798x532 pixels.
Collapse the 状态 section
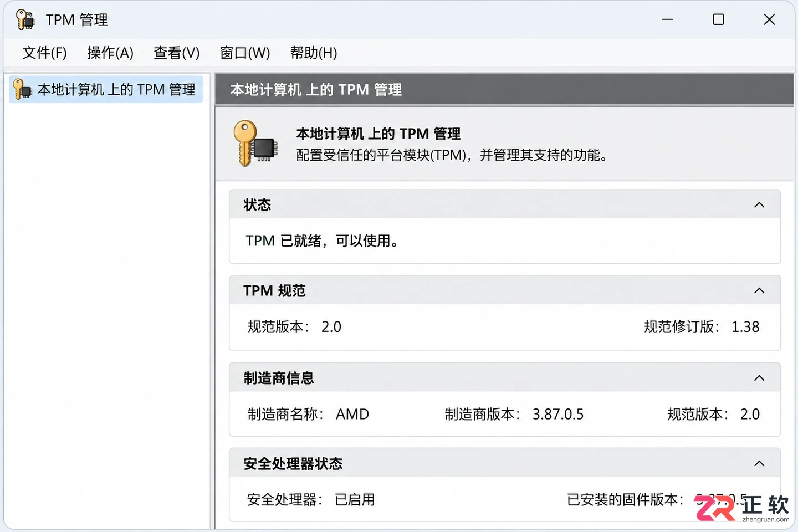[x=759, y=205]
